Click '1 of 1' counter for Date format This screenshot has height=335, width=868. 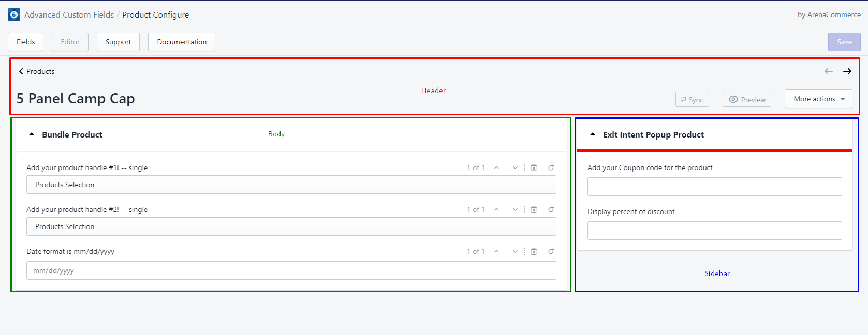pos(476,251)
